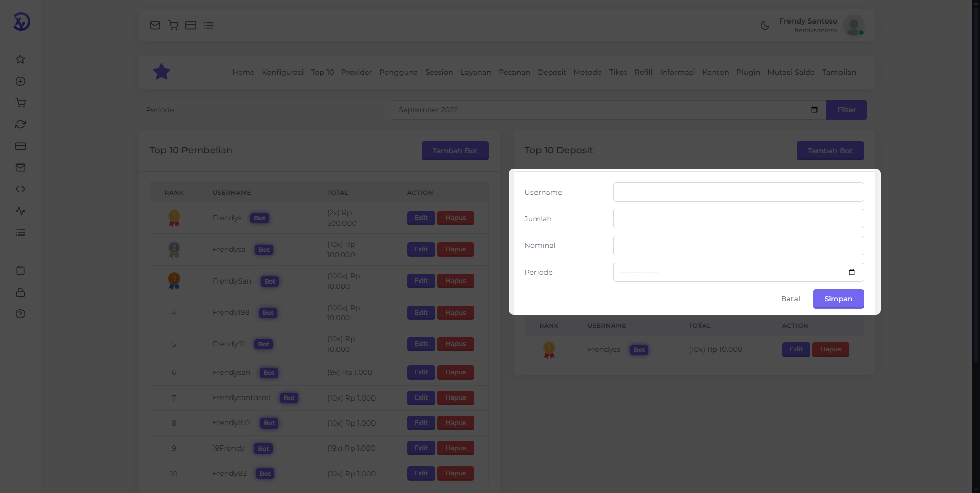Screen dimensions: 980x493
Task: Go to Home menu item
Action: 243,72
